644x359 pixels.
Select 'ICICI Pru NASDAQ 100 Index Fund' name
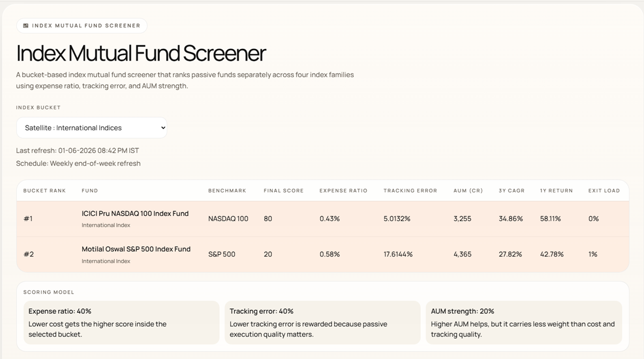[135, 213]
